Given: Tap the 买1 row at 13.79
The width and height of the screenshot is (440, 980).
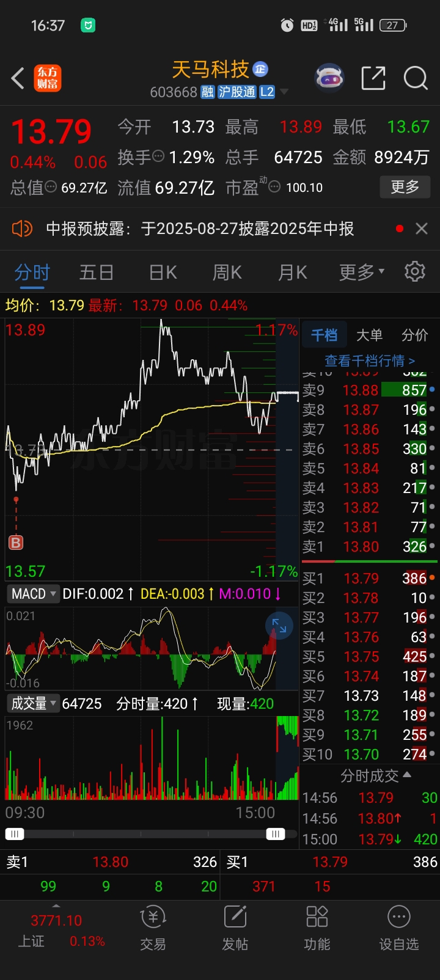Looking at the screenshot, I should [x=369, y=578].
